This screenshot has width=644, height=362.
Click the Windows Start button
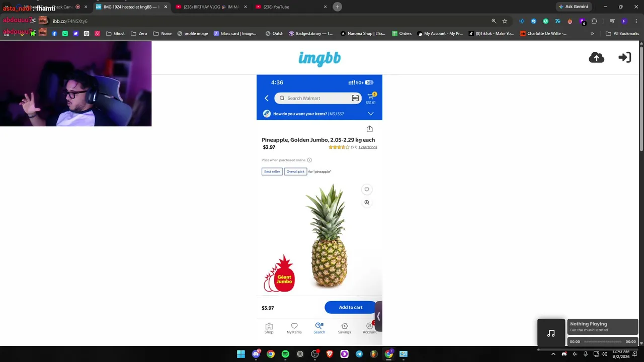[241, 354]
